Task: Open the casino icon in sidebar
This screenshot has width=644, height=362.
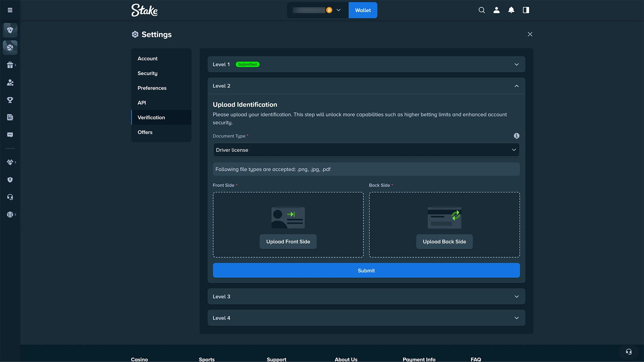Action: coord(10,30)
